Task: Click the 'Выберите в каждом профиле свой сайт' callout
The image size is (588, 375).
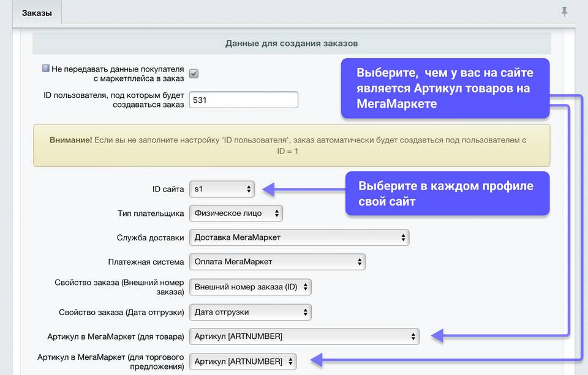Action: coord(447,193)
